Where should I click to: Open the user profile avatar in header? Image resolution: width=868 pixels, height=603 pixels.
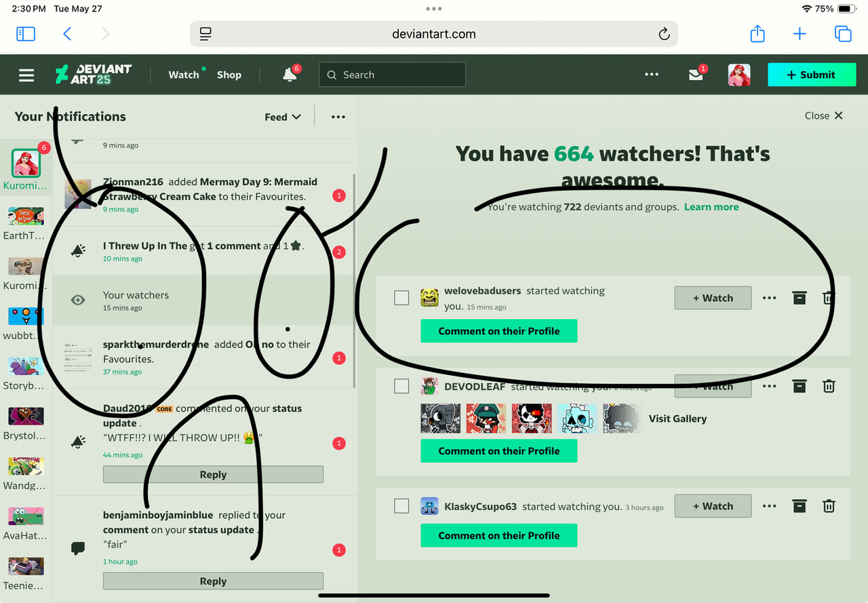(x=739, y=75)
